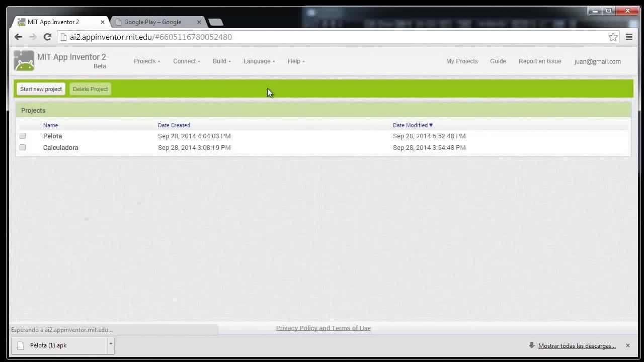Image resolution: width=644 pixels, height=362 pixels.
Task: Open the Build dropdown menu
Action: click(222, 61)
